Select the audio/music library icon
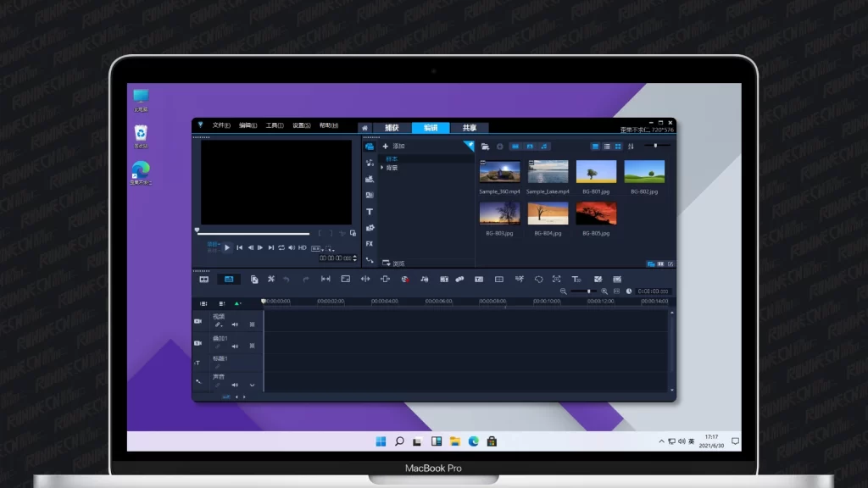This screenshot has width=868, height=488. coord(370,163)
